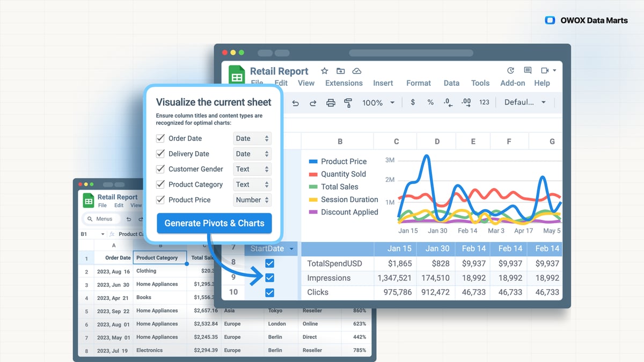Click the blue Product Price legend swatch
Viewport: 644px width, 362px height.
(x=312, y=161)
